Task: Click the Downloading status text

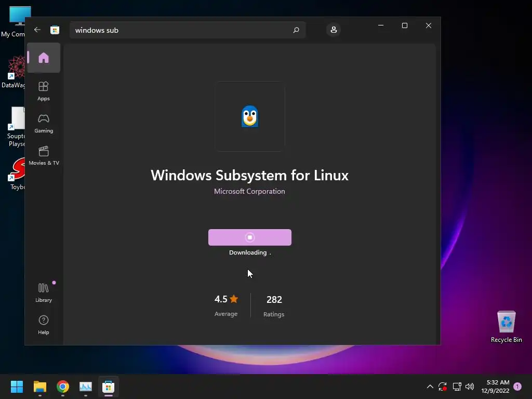Action: tap(250, 252)
